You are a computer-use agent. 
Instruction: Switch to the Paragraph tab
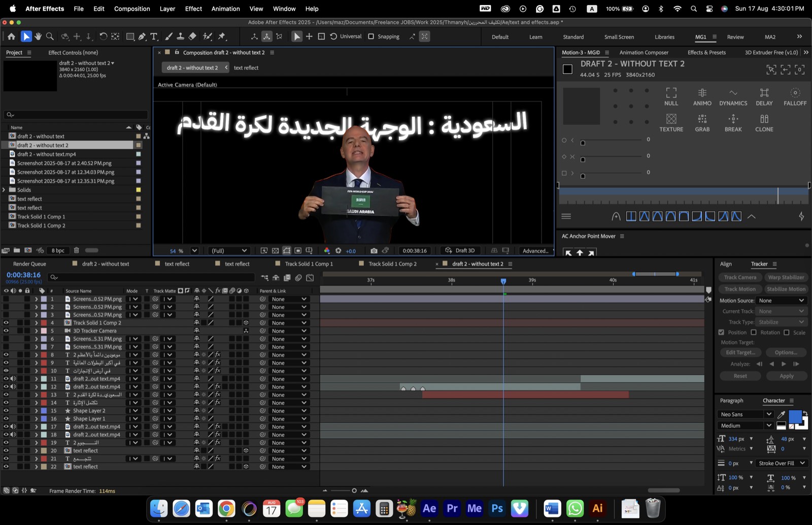pos(731,401)
